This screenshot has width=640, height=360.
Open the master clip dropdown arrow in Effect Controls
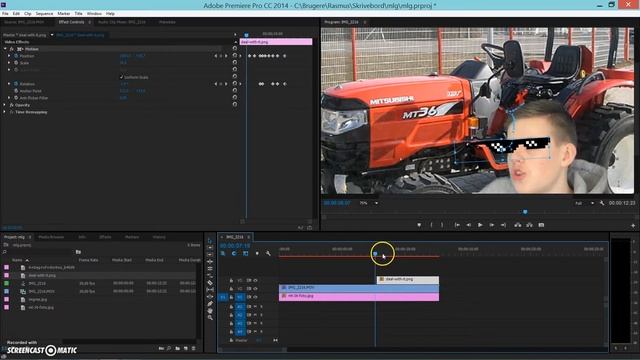pyautogui.click(x=52, y=35)
